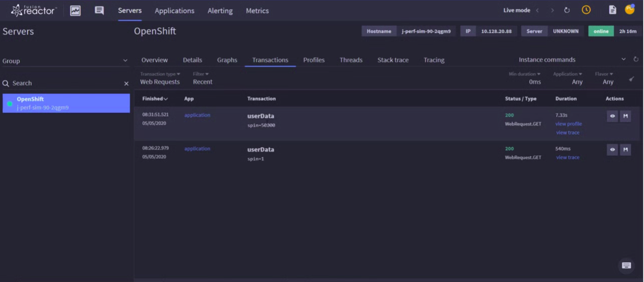The height and width of the screenshot is (282, 644).
Task: Open the Applications menu
Action: [174, 11]
